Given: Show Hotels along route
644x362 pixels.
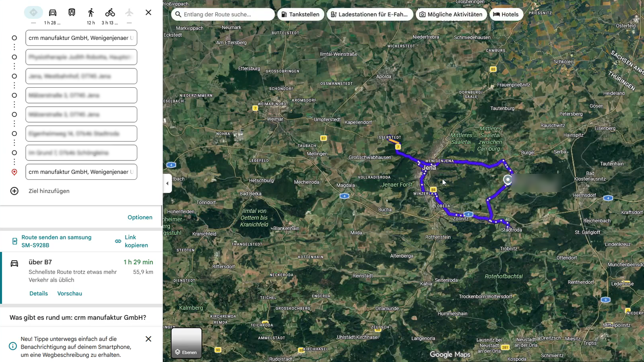Looking at the screenshot, I should click(x=506, y=14).
